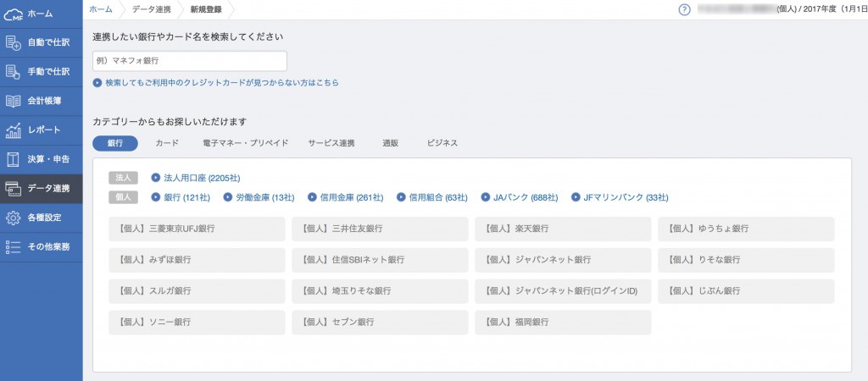Select 【個人】ジャパンネット銀行(ログインID)
868x381 pixels.
(563, 291)
